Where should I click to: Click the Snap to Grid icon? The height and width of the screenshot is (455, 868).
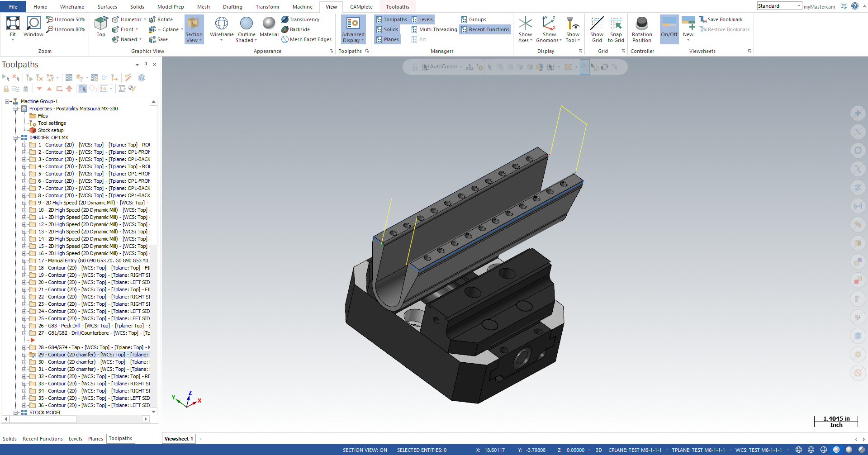tap(616, 24)
